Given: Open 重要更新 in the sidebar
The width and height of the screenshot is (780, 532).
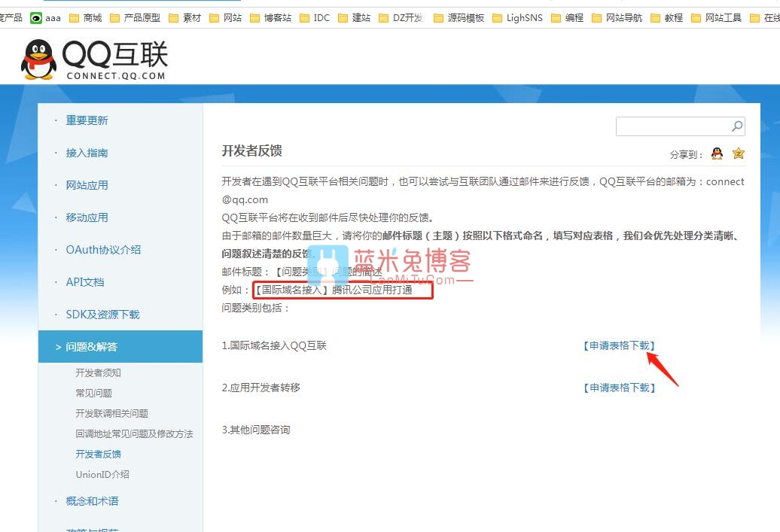Looking at the screenshot, I should [87, 120].
